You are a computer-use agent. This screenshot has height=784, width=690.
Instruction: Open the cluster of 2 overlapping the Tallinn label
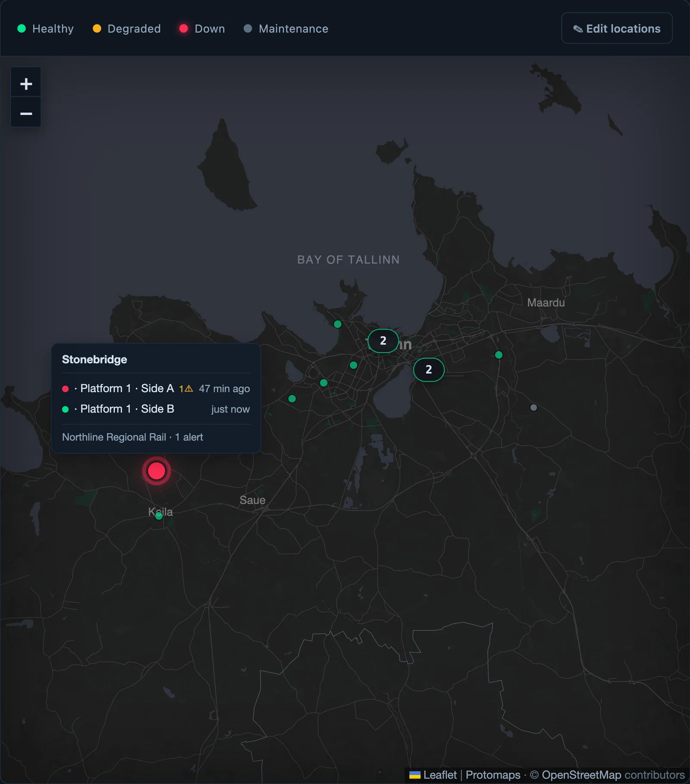383,341
